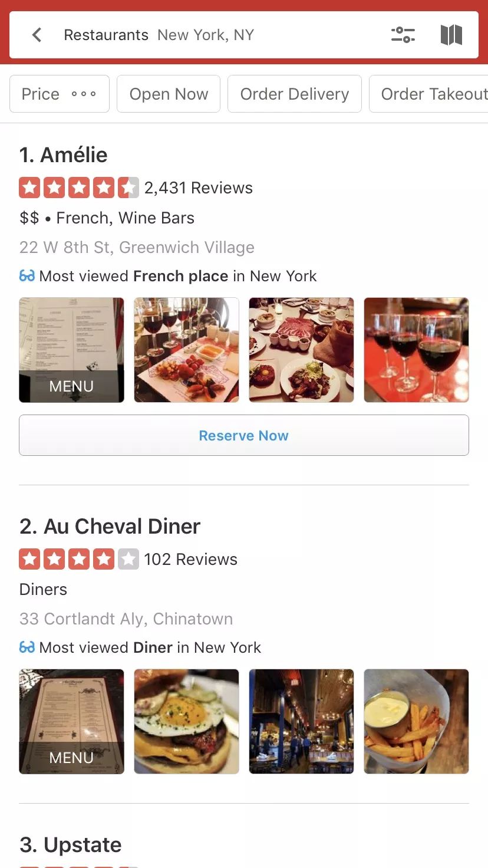Open the burger photo thumbnail
488x868 pixels.
click(186, 721)
